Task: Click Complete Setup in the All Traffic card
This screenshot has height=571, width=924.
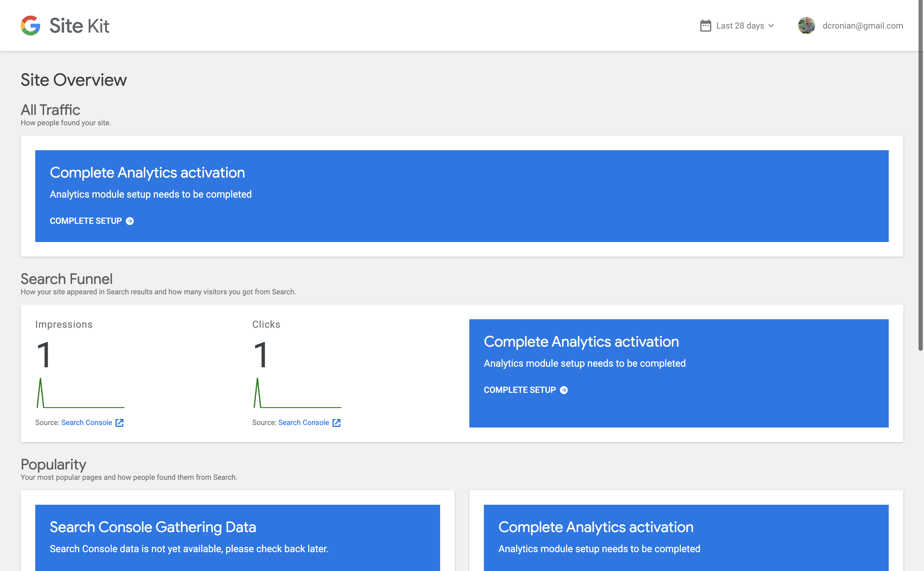Action: coord(92,221)
